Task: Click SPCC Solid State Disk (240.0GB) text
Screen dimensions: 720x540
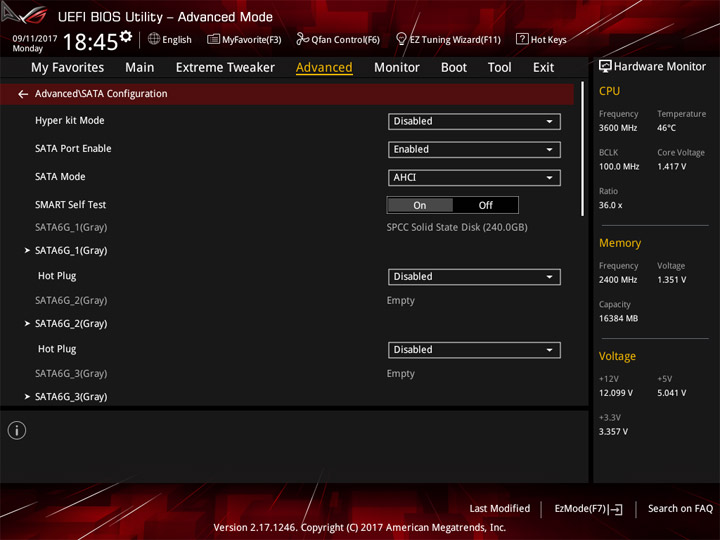Action: 457,227
